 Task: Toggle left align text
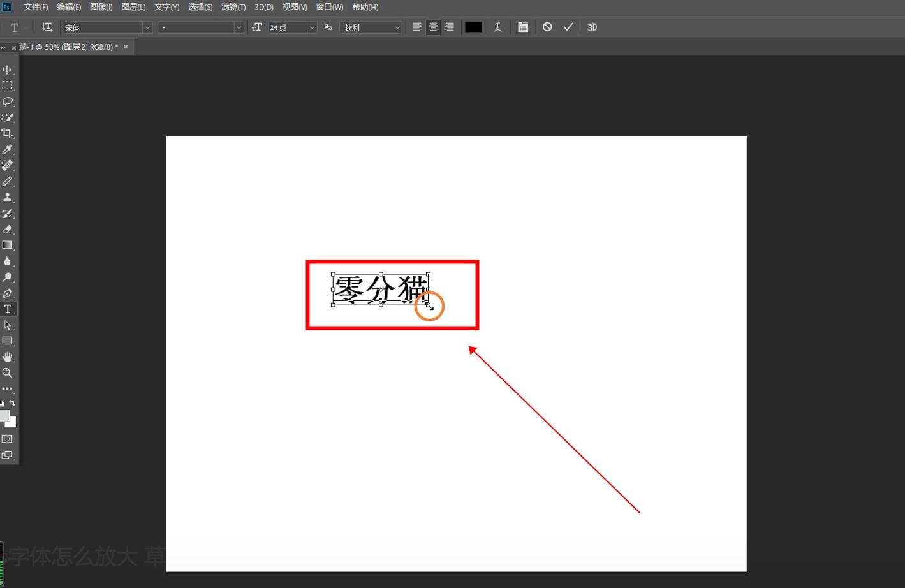(417, 27)
